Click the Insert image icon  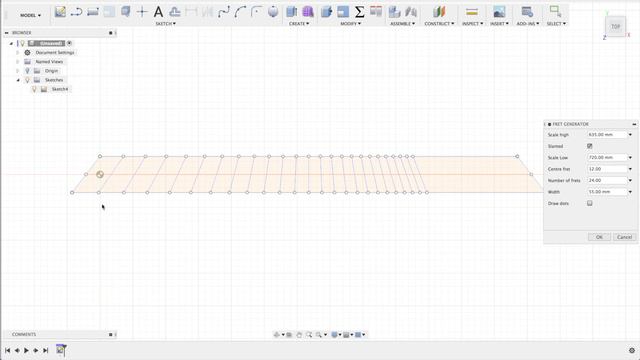tap(499, 12)
